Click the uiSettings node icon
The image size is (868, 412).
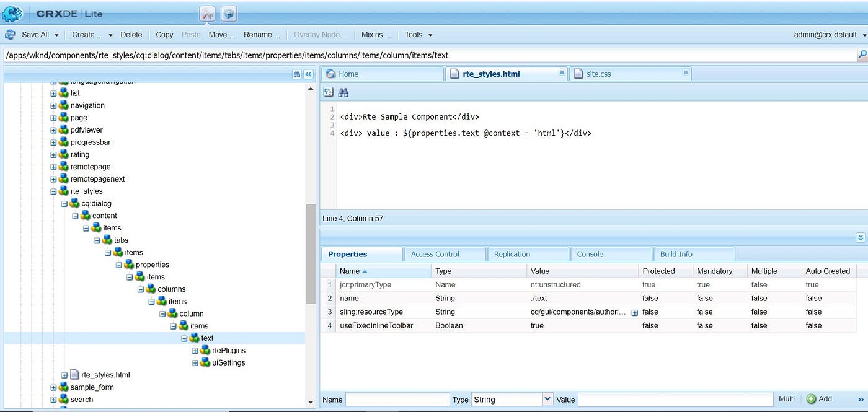(205, 363)
